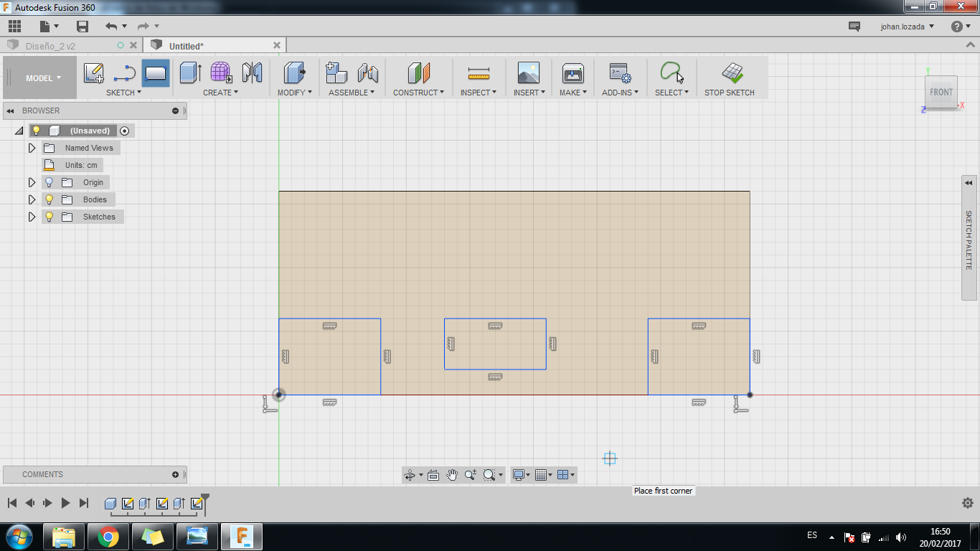Open the CONSTRUCT menu
This screenshot has width=980, height=551.
[418, 93]
